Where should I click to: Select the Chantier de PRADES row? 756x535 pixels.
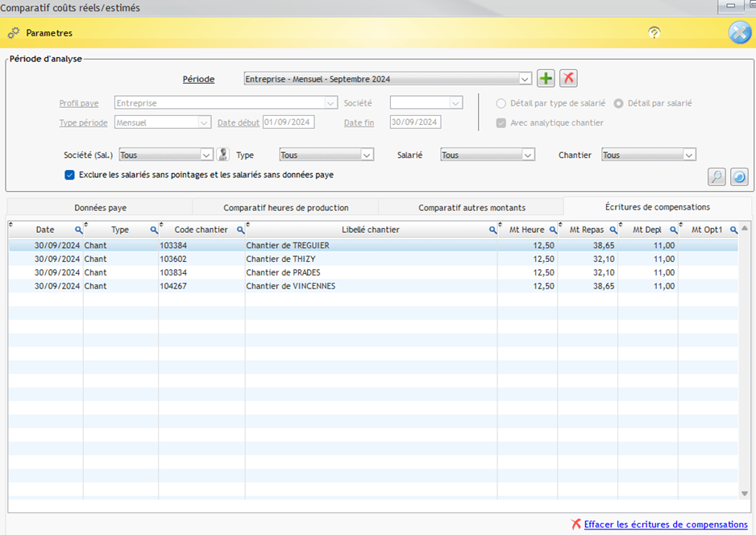pos(282,272)
